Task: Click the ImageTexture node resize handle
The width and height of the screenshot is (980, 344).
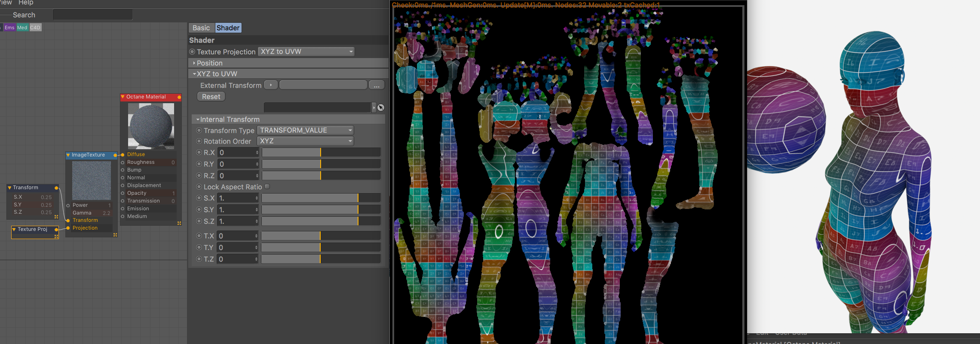Action: [115, 235]
